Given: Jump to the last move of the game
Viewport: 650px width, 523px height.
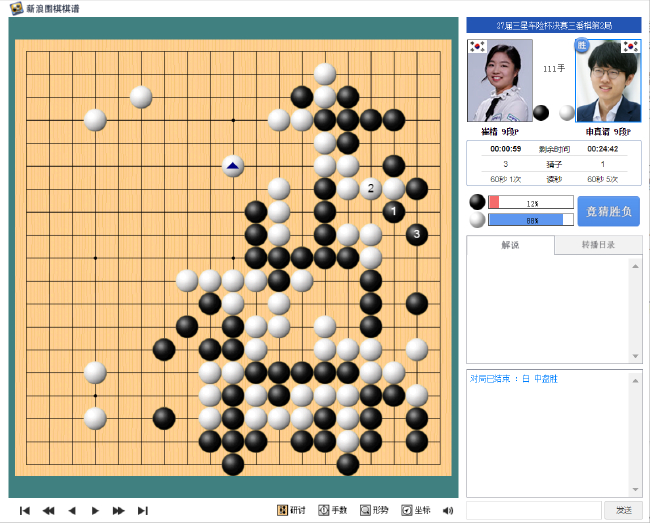Looking at the screenshot, I should tap(143, 511).
